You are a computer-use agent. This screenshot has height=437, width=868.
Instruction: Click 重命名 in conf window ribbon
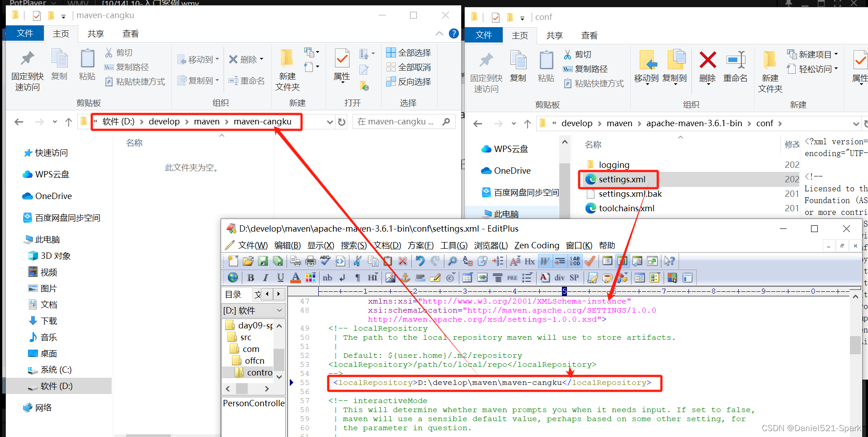tap(736, 67)
